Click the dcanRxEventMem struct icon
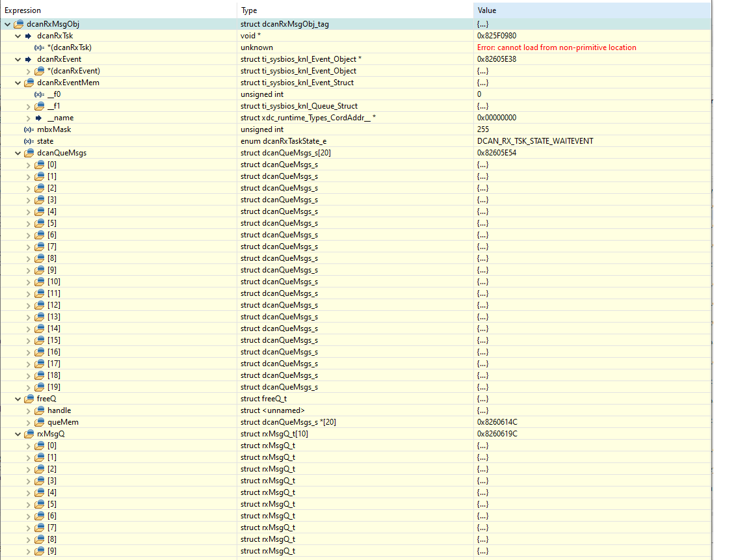Image resolution: width=749 pixels, height=560 pixels. coord(29,83)
